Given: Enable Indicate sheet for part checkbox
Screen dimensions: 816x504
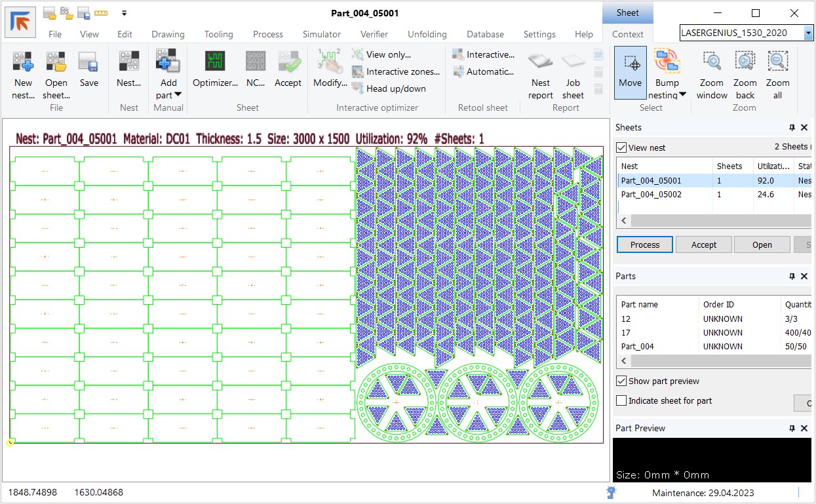Looking at the screenshot, I should click(622, 400).
